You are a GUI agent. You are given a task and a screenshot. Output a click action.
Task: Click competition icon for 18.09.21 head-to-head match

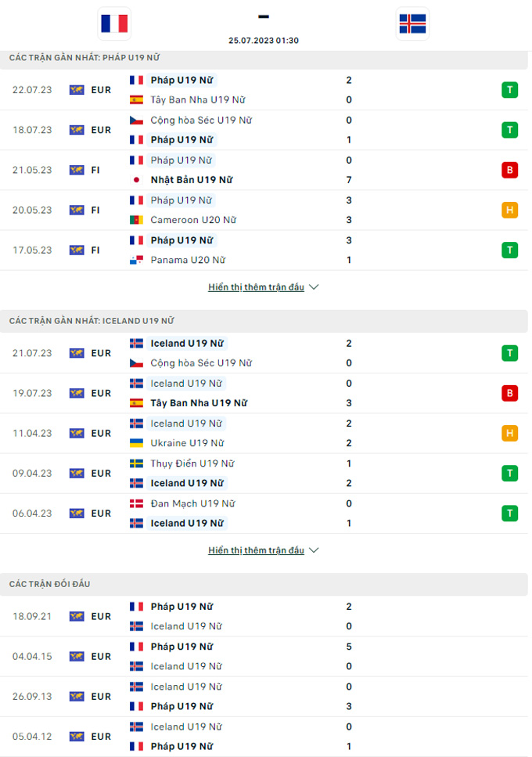[x=77, y=617]
